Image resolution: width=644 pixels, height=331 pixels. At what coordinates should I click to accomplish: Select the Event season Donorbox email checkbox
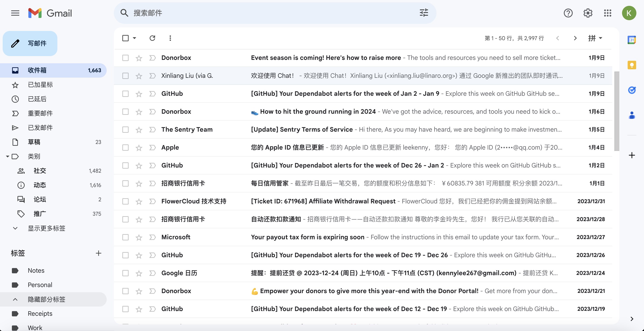coord(125,58)
